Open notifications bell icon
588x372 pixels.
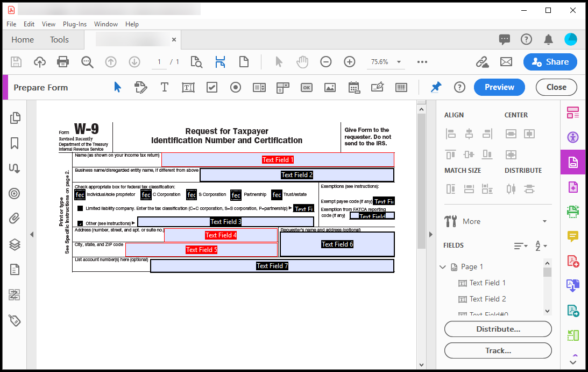point(548,39)
